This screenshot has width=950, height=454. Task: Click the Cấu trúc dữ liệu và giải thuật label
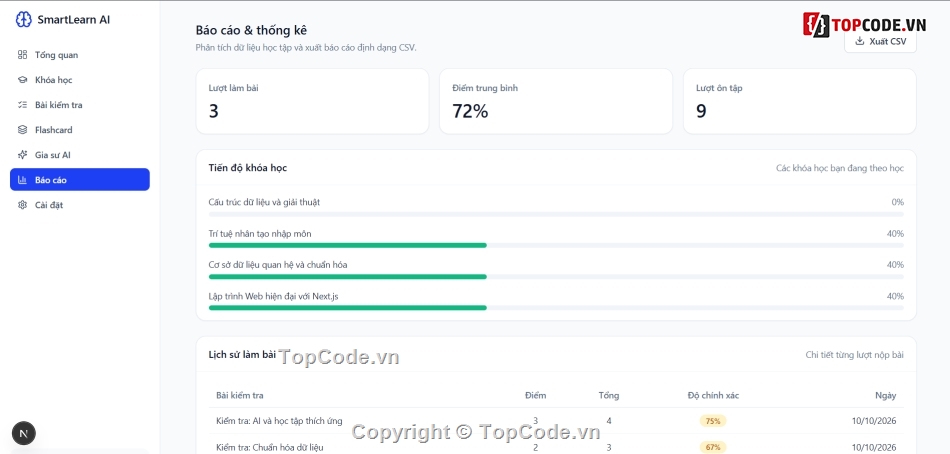pos(264,202)
